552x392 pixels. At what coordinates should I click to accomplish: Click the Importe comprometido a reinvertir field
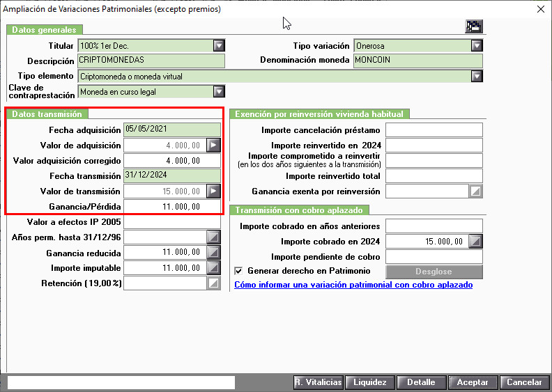coord(434,161)
